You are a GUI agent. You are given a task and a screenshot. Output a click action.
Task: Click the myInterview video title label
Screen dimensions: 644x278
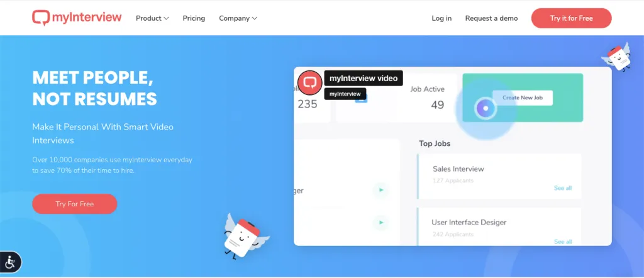364,78
